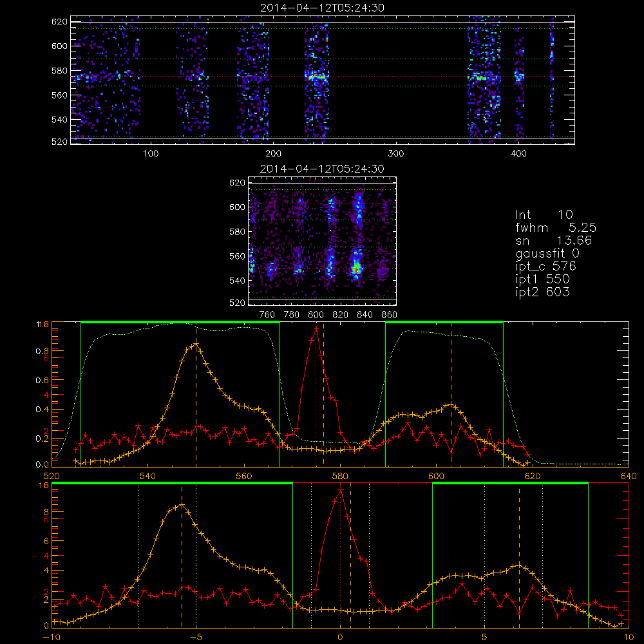Click the x-axis label −5 of the bottom plot
644x644 pixels.
(x=196, y=638)
